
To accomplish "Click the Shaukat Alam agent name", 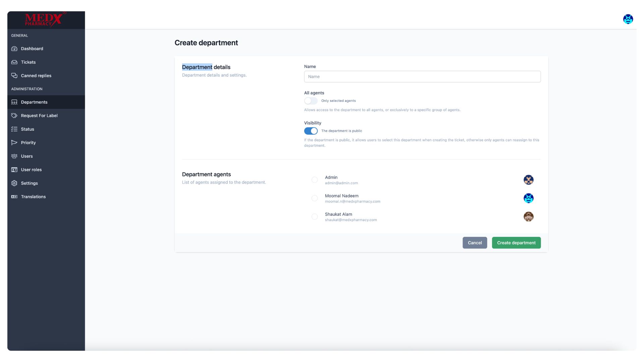I will click(338, 214).
